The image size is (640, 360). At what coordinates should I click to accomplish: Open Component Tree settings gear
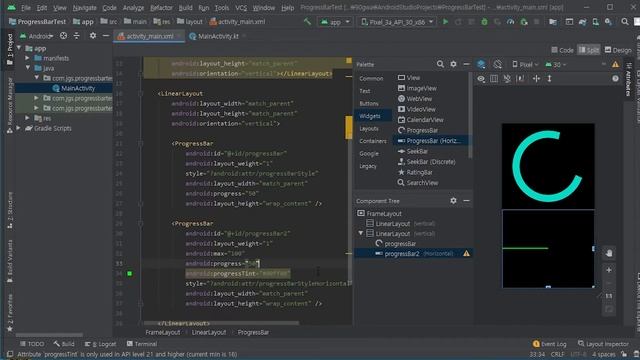(x=453, y=200)
